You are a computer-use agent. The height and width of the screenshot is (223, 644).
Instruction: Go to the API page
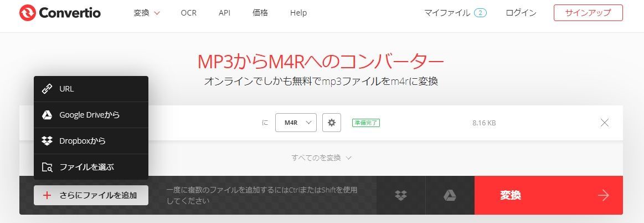(224, 13)
